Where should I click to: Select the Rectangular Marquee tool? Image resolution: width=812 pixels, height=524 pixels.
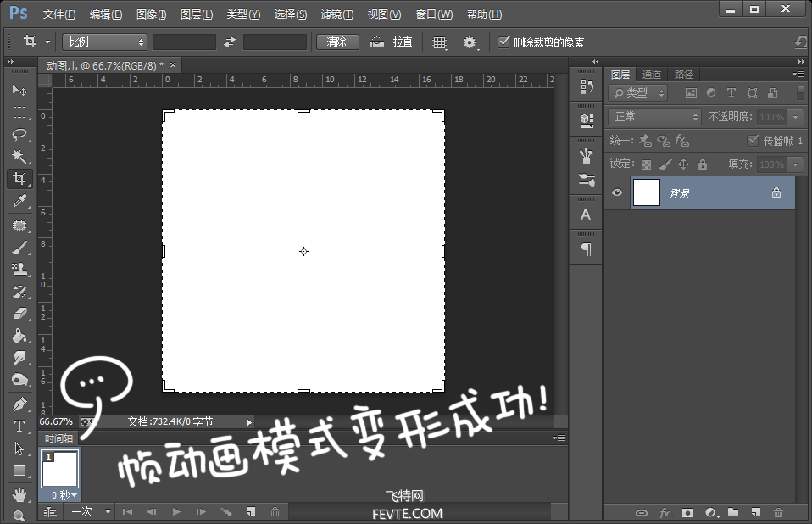pos(19,113)
